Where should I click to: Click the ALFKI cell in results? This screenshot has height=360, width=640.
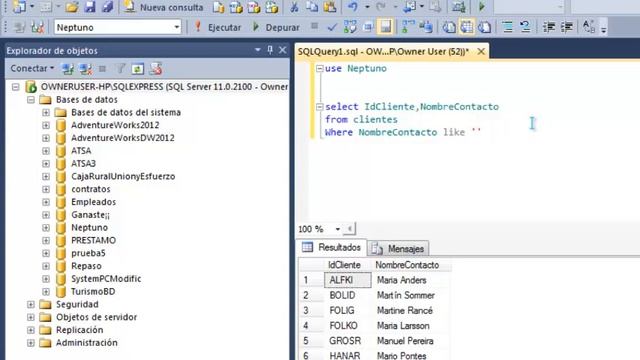point(348,280)
